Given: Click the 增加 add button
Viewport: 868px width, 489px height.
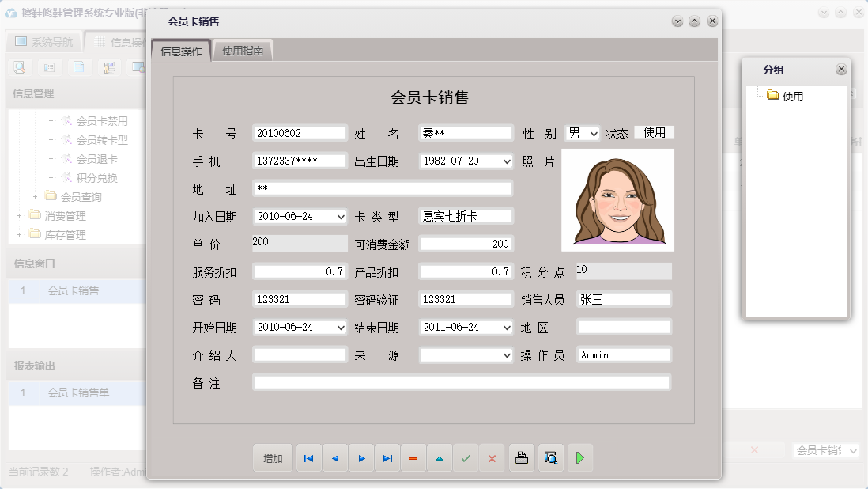Looking at the screenshot, I should point(273,458).
